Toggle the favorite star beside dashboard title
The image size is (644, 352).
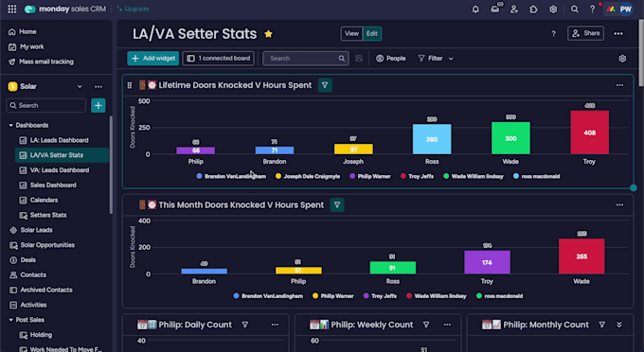point(268,34)
